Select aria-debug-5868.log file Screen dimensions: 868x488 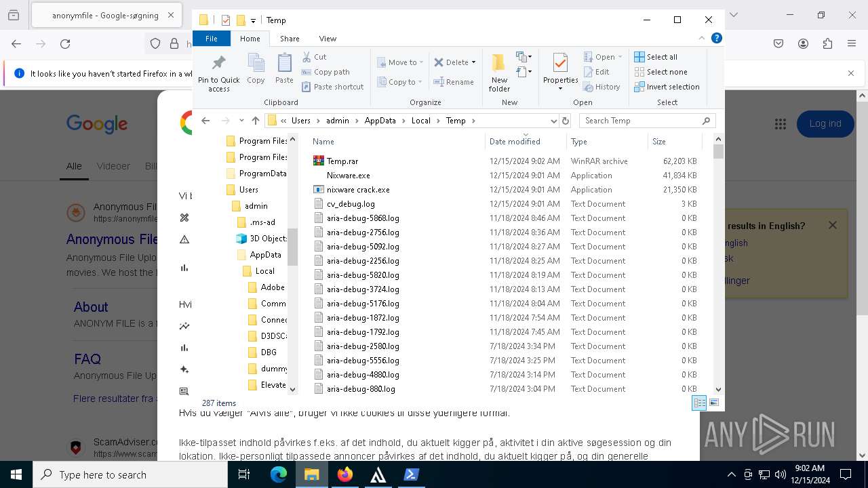coord(363,218)
